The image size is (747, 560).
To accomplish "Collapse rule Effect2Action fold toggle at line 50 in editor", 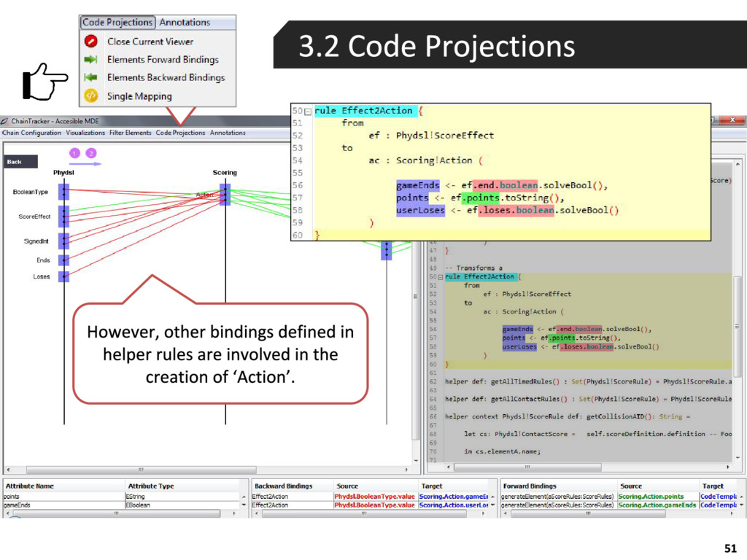I will (440, 277).
